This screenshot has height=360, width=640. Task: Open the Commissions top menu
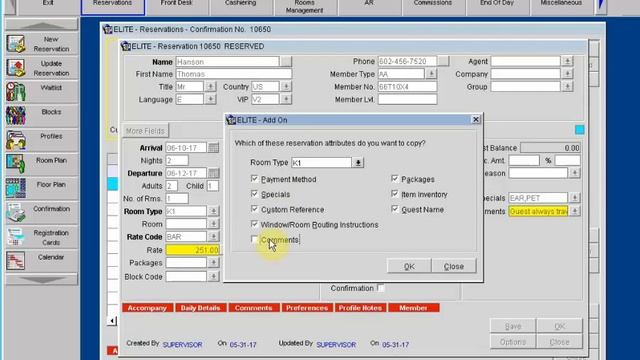click(x=433, y=7)
